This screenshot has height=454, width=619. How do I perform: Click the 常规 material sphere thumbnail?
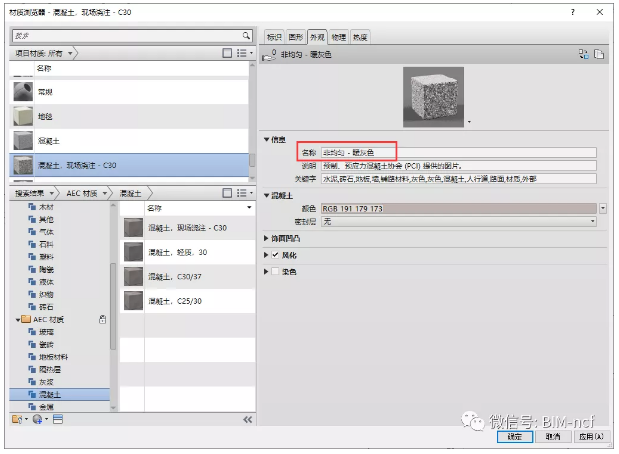click(x=23, y=92)
